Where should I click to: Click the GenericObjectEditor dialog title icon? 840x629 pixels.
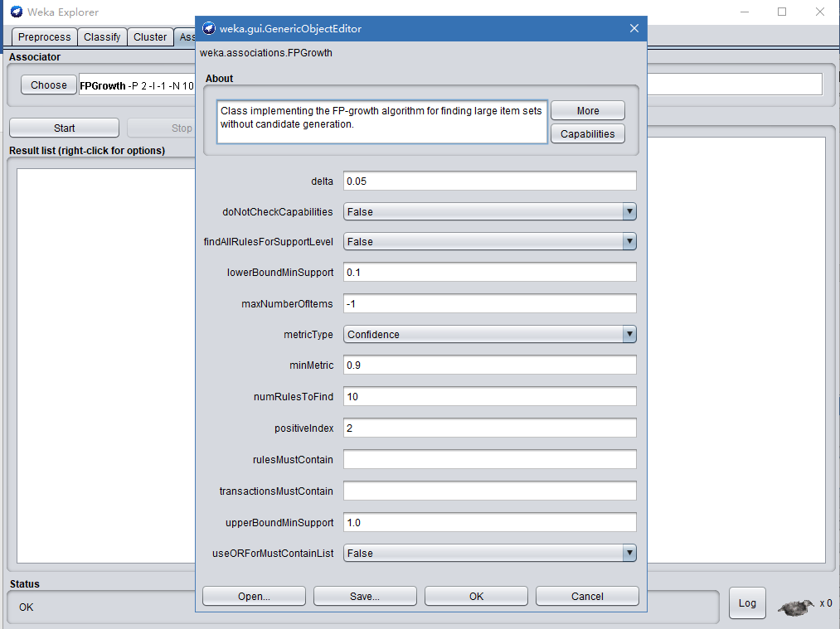(209, 28)
